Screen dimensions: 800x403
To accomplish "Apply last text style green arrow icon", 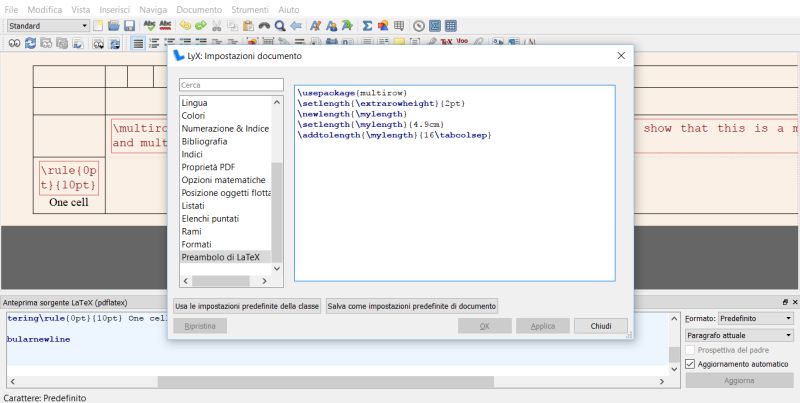I will [347, 26].
